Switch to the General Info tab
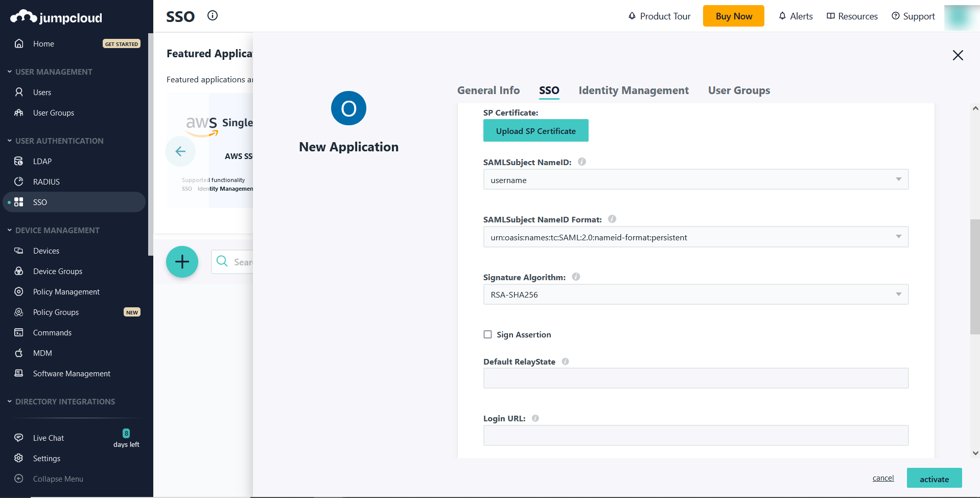 click(488, 90)
